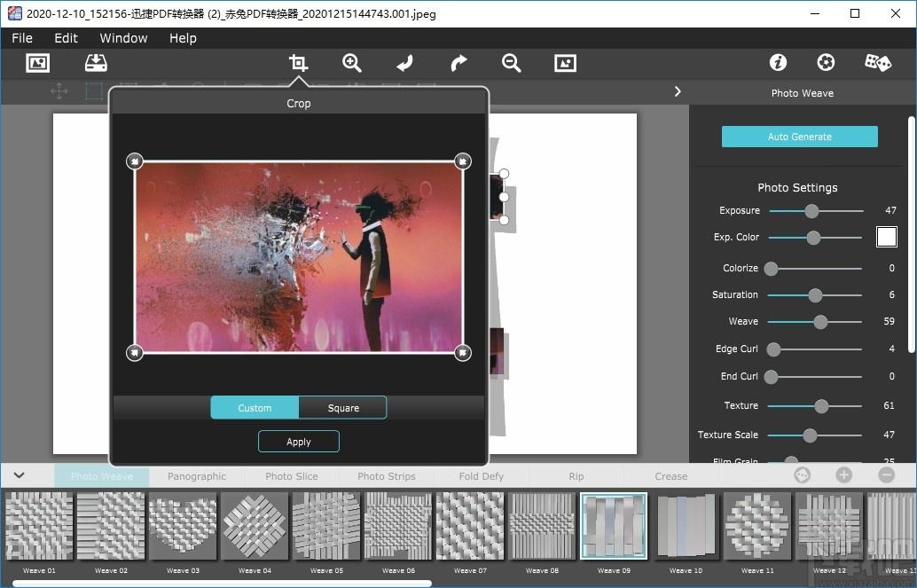Click the add preset plus icon

point(844,475)
